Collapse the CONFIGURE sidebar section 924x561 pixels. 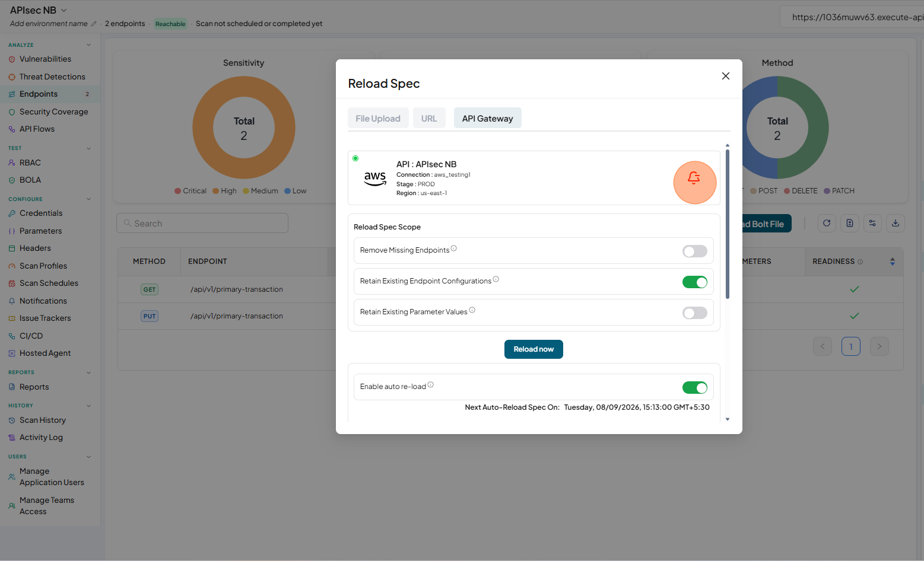pyautogui.click(x=89, y=199)
